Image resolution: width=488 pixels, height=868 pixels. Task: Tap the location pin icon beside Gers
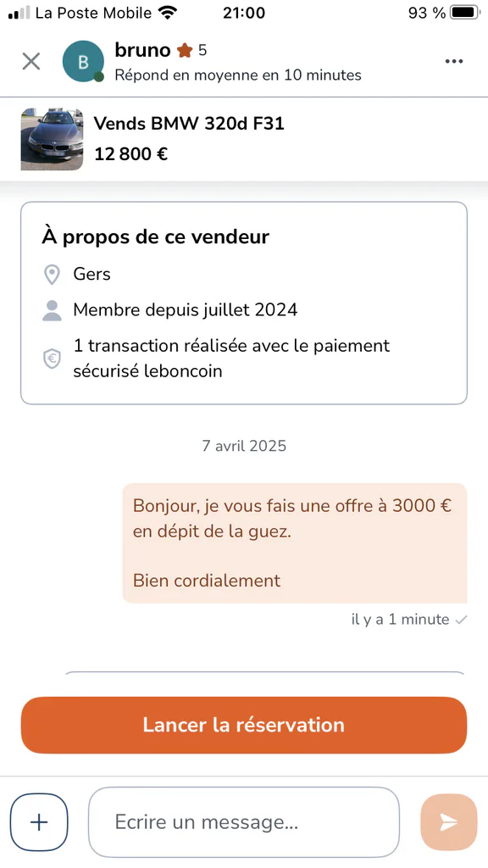click(x=52, y=274)
